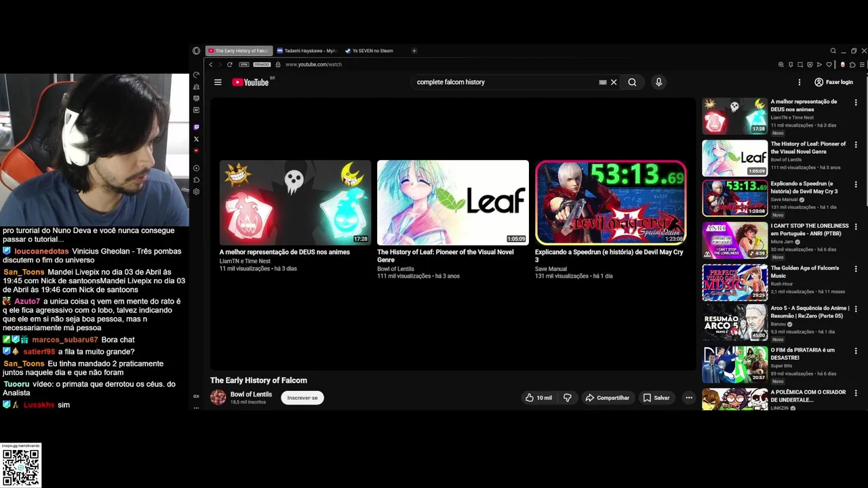This screenshot has height=488, width=868.
Task: Open a new tab with the plus button
Action: pyautogui.click(x=414, y=51)
